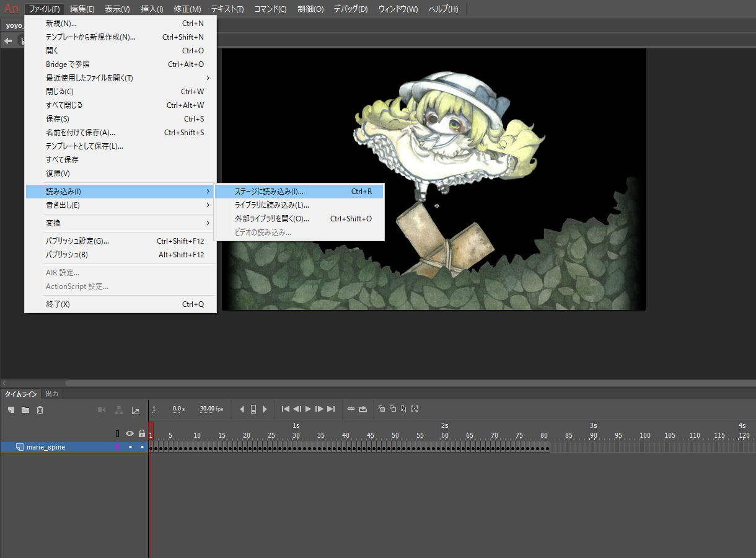The width and height of the screenshot is (756, 558).
Task: Select テンプレートから新規作成(N)...
Action: [x=120, y=37]
